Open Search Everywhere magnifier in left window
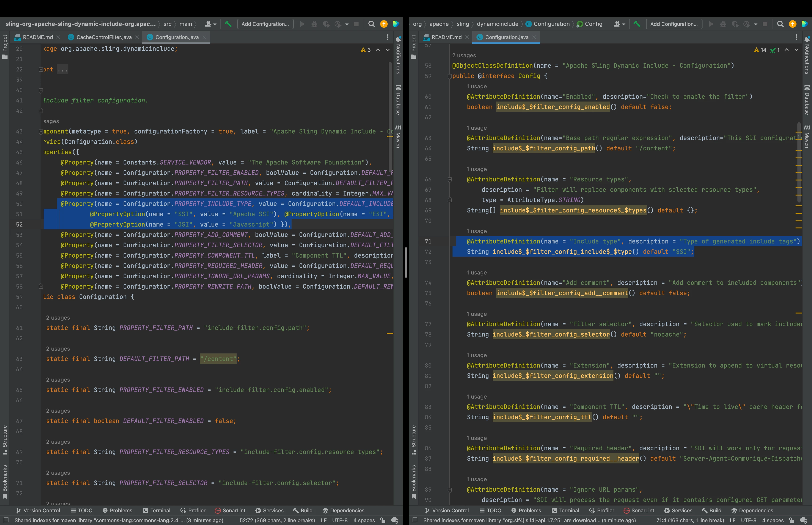 (x=371, y=24)
